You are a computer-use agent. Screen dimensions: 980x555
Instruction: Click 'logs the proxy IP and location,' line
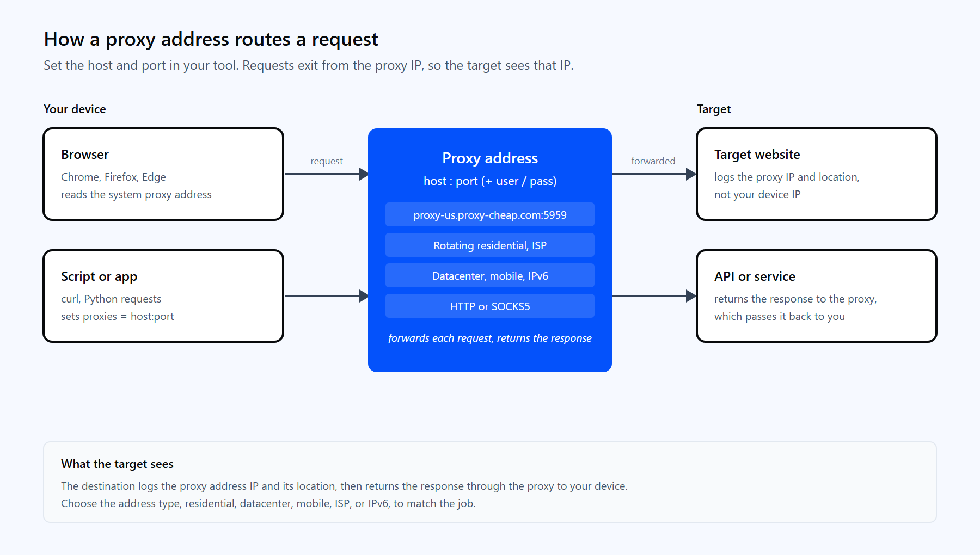787,177
